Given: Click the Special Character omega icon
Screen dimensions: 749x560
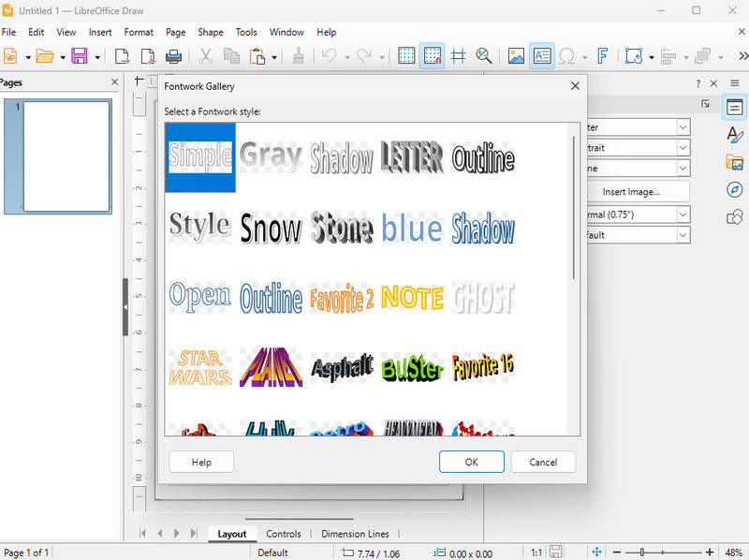Looking at the screenshot, I should [x=566, y=56].
